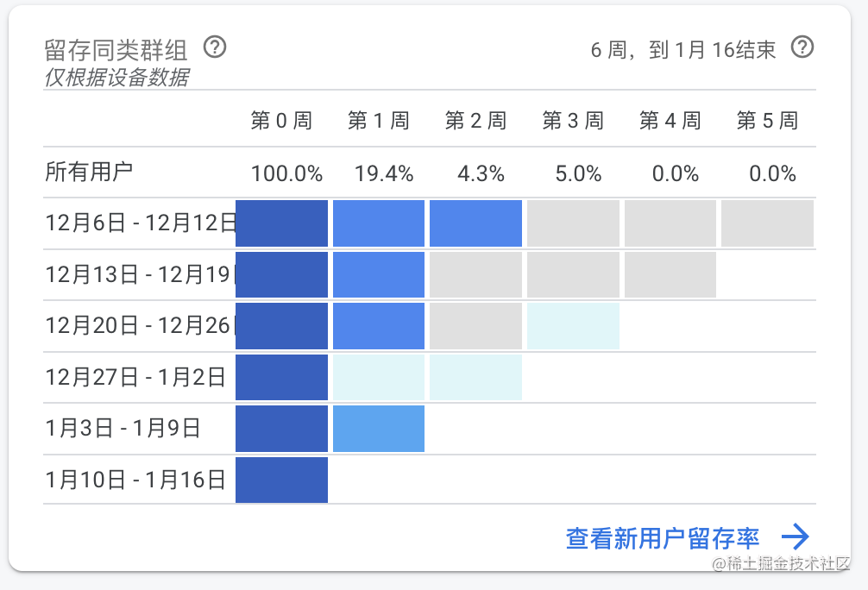Click the 所有用户 row label

point(89,172)
